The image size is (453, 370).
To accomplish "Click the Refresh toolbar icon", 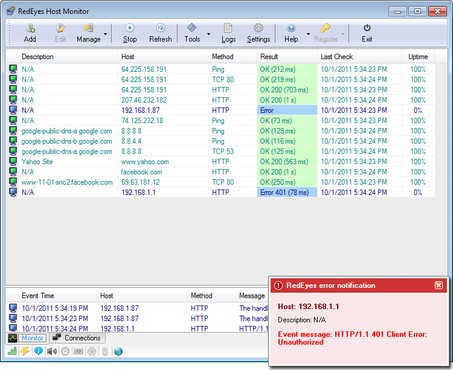I will tap(161, 28).
